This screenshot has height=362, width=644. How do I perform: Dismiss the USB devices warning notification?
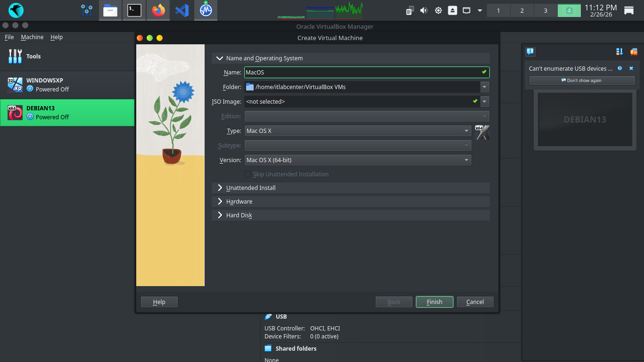click(631, 68)
